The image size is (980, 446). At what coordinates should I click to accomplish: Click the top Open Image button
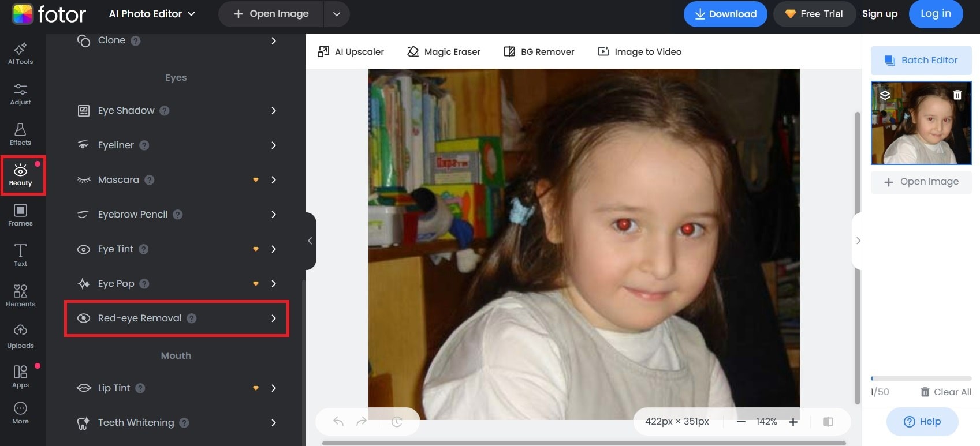pyautogui.click(x=271, y=14)
